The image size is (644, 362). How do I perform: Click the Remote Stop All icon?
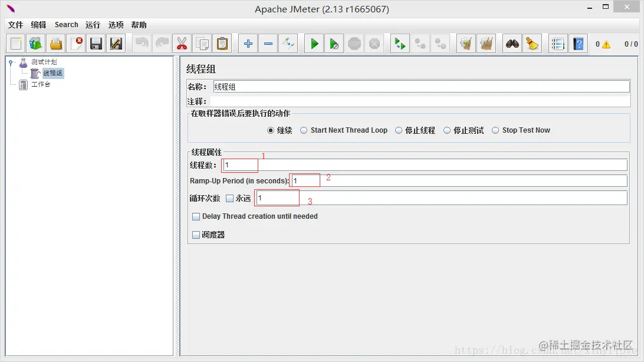(420, 44)
